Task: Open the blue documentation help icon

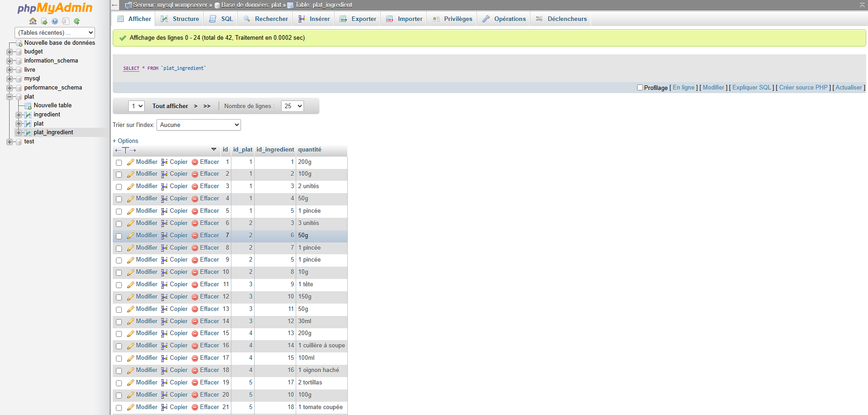Action: tap(55, 21)
